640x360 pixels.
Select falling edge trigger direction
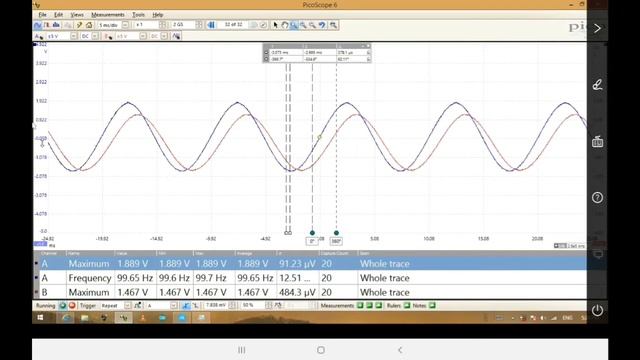point(195,305)
